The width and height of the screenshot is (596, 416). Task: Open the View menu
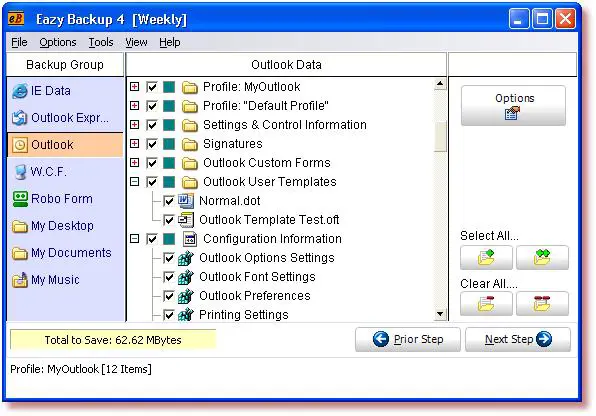pyautogui.click(x=136, y=42)
